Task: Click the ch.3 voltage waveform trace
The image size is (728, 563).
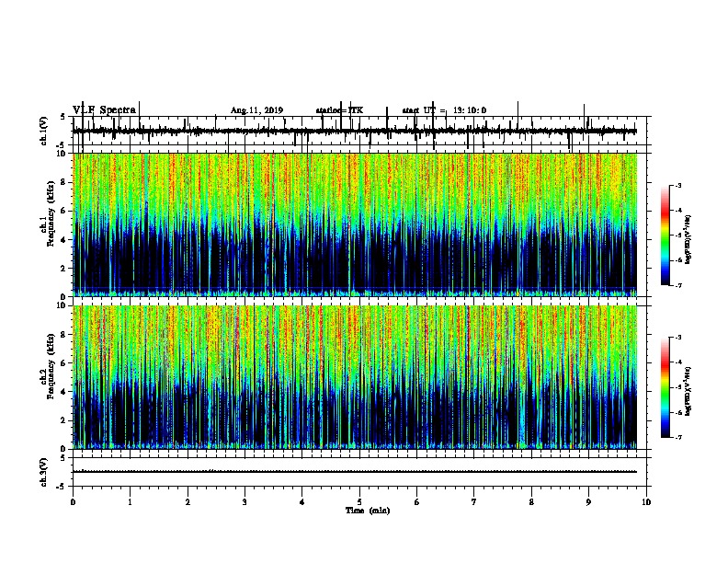Action: [355, 472]
